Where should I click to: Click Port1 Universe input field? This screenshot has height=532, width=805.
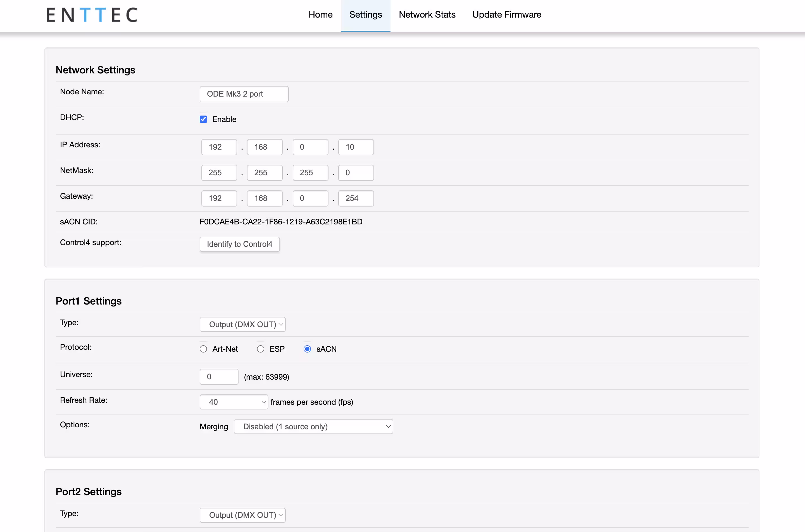coord(219,377)
